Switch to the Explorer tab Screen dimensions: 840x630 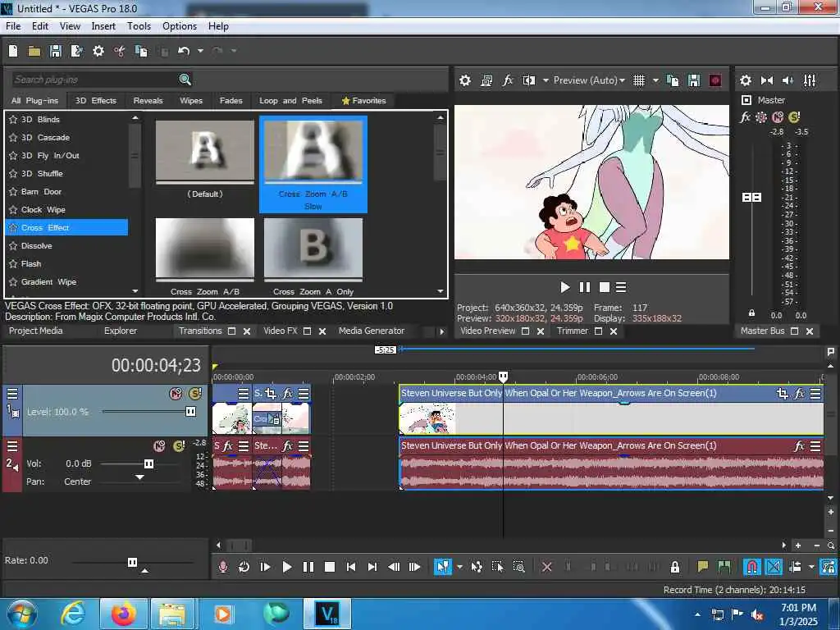click(121, 331)
